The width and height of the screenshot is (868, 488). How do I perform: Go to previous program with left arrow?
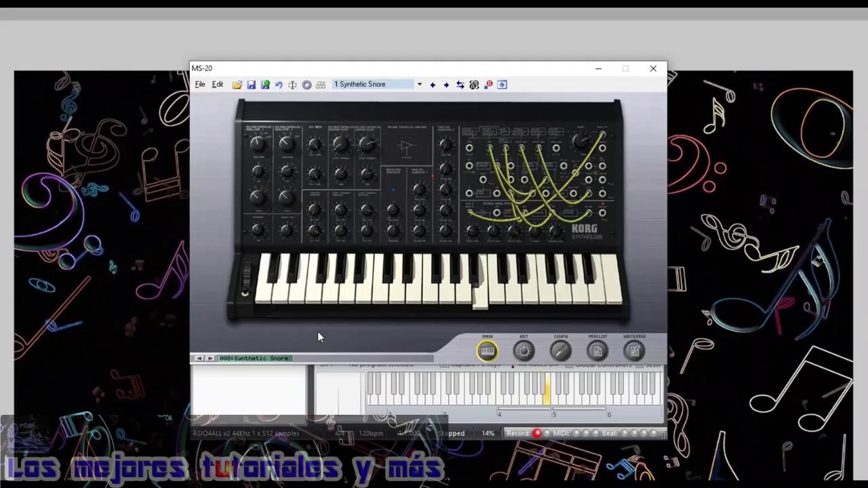433,85
